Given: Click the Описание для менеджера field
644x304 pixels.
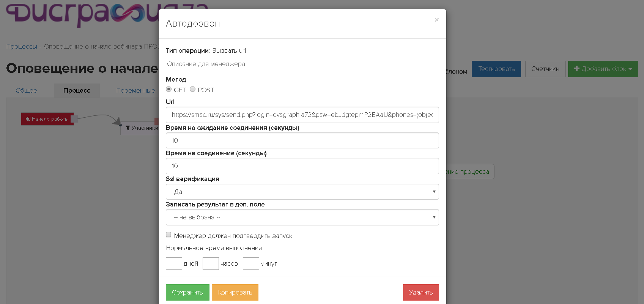Looking at the screenshot, I should click(x=302, y=64).
